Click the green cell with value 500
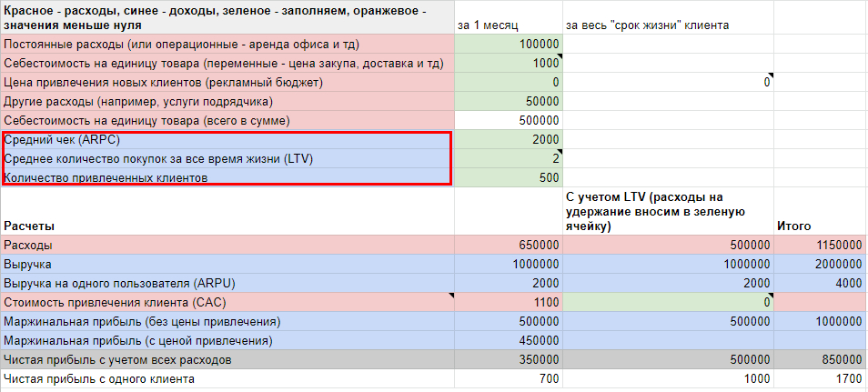Screen dimensions: 868x392 (x=509, y=177)
